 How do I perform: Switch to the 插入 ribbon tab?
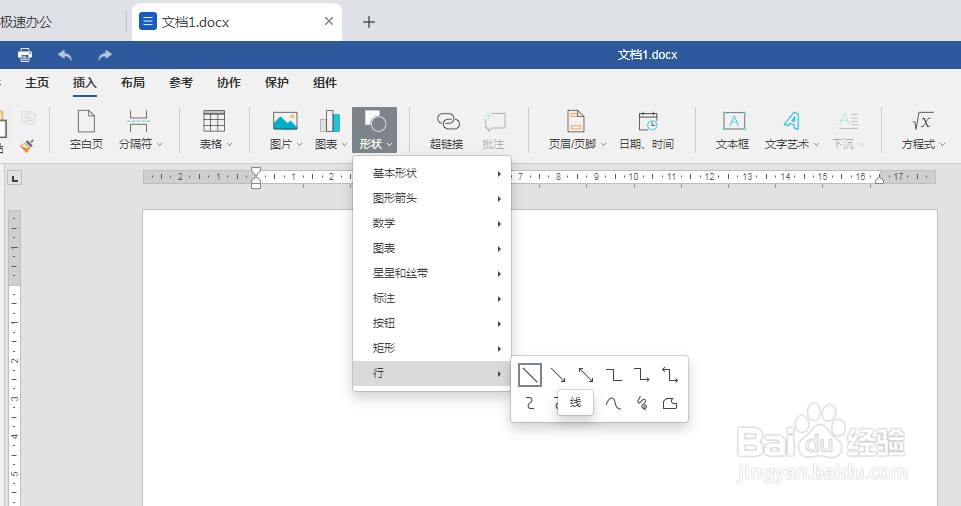pyautogui.click(x=85, y=83)
